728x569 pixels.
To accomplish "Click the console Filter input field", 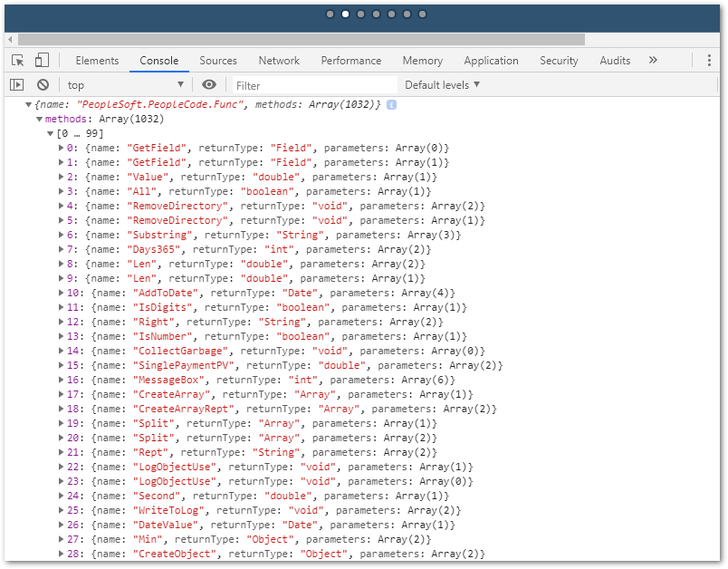I will click(x=315, y=85).
